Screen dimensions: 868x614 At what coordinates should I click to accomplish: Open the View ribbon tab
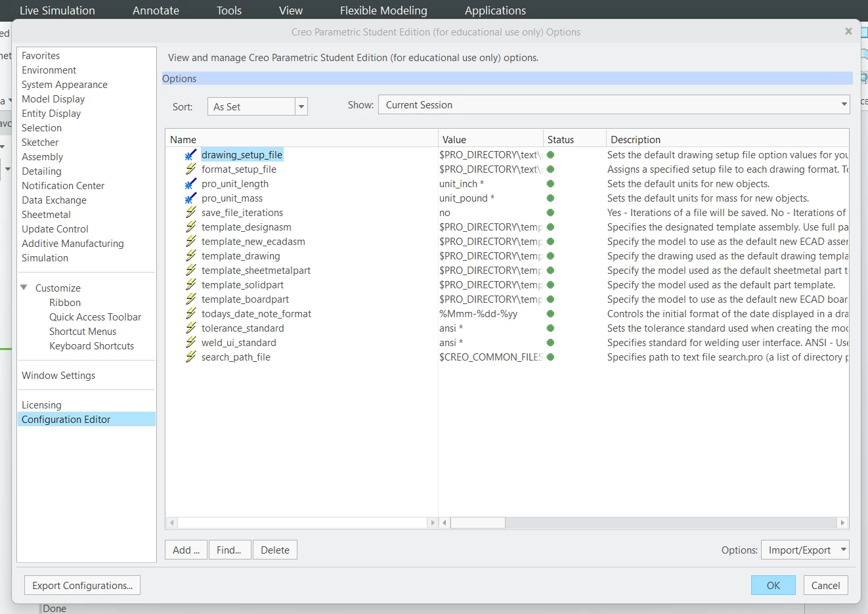click(x=291, y=11)
